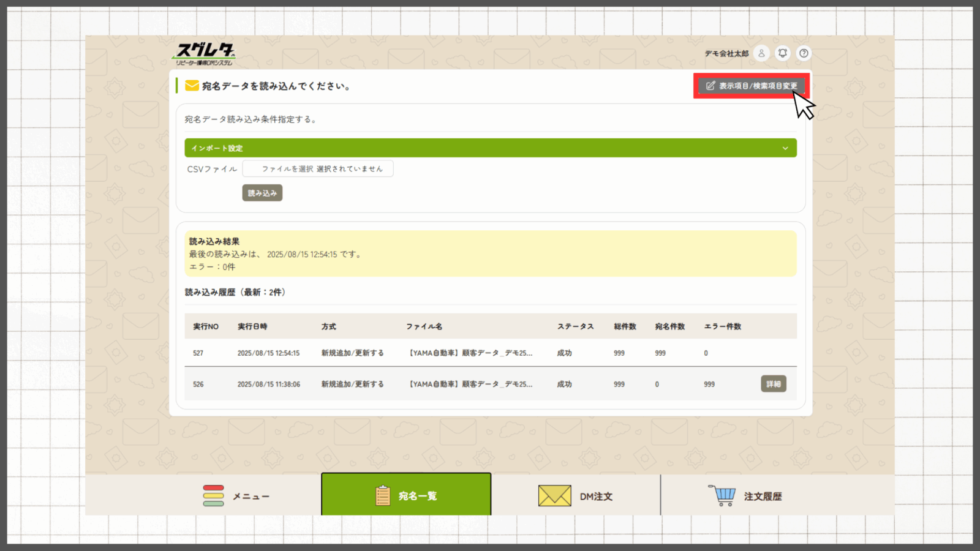This screenshot has height=551, width=980.
Task: Choose a CSV file with ファイルを選択
Action: (x=287, y=169)
